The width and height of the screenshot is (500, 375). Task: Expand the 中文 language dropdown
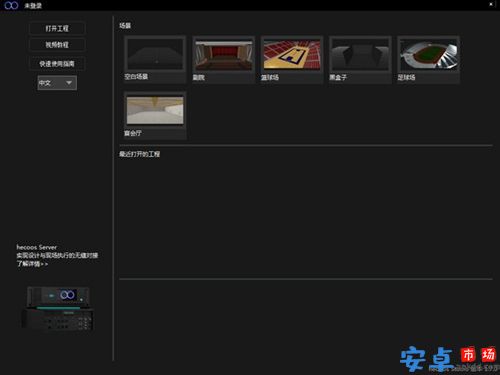tap(57, 83)
